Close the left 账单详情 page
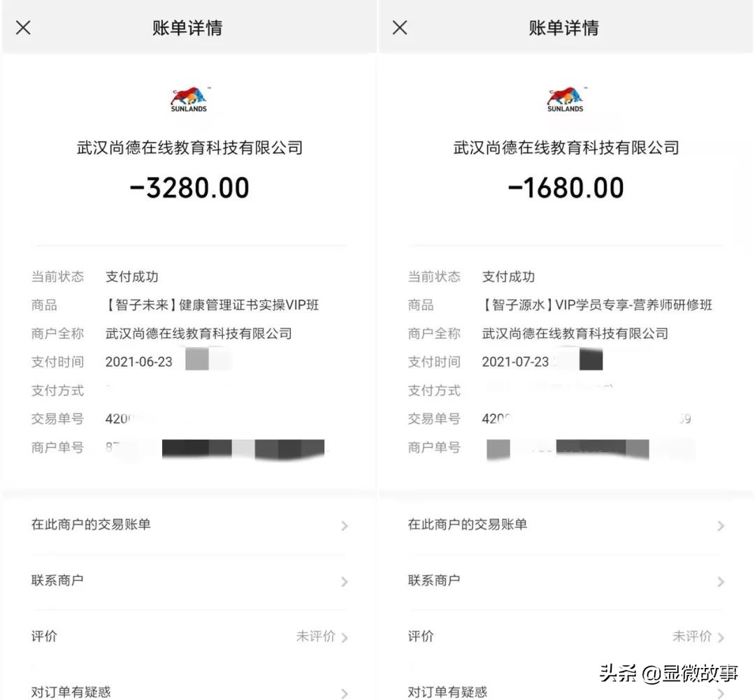This screenshot has height=700, width=755. (x=23, y=27)
